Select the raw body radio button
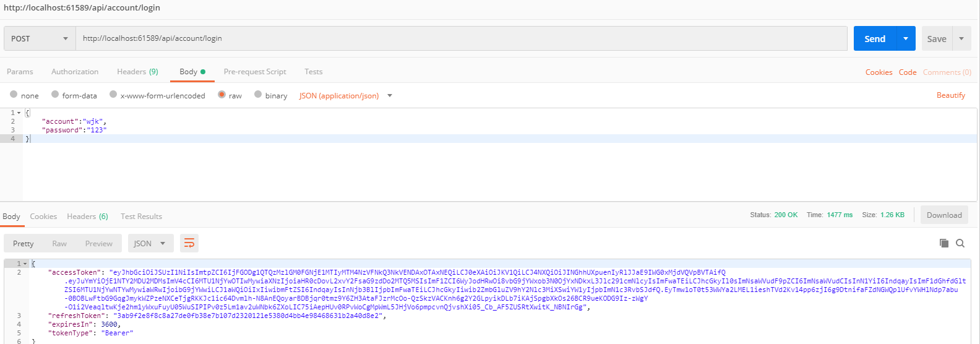The width and height of the screenshot is (980, 344). [x=221, y=95]
